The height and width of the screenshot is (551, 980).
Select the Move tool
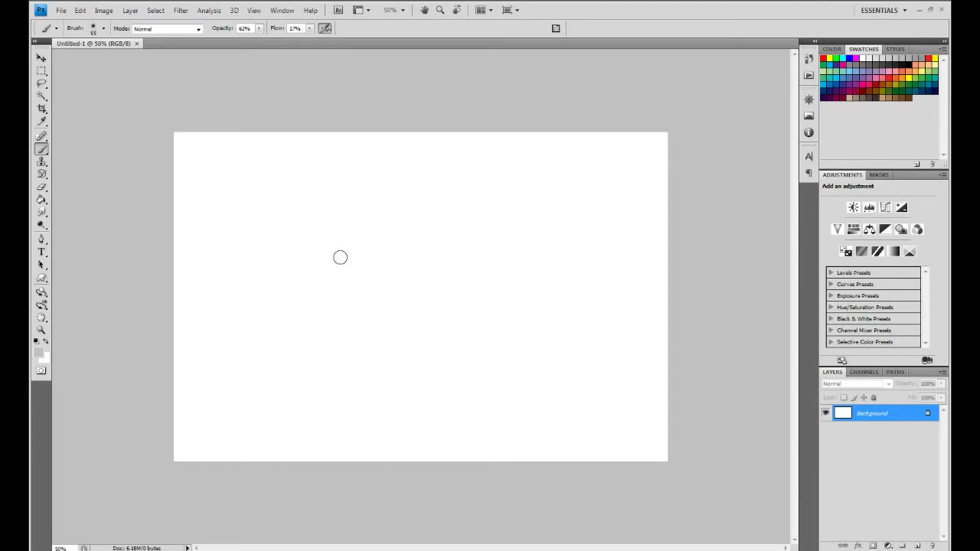[41, 57]
